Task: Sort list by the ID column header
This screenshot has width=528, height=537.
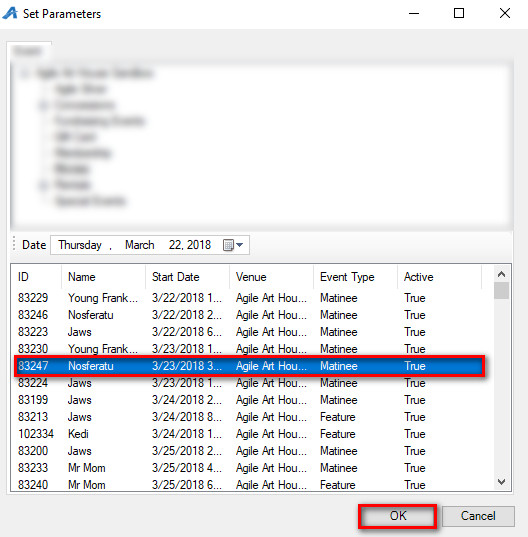Action: (x=36, y=277)
